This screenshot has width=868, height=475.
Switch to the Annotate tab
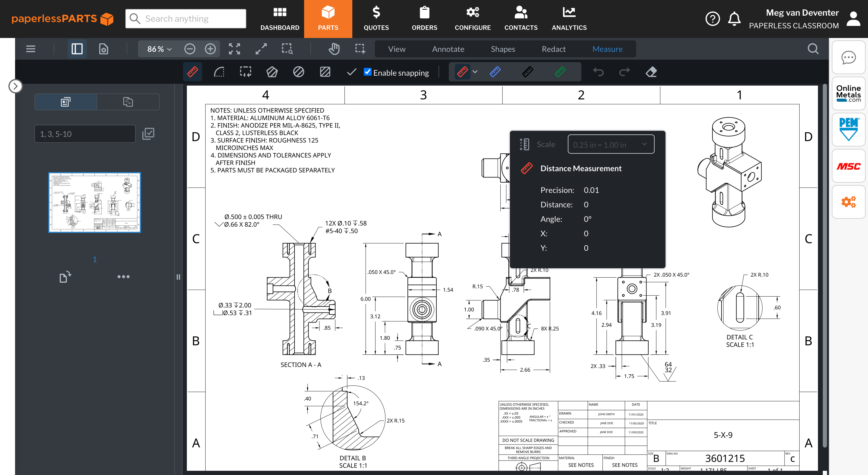point(448,49)
